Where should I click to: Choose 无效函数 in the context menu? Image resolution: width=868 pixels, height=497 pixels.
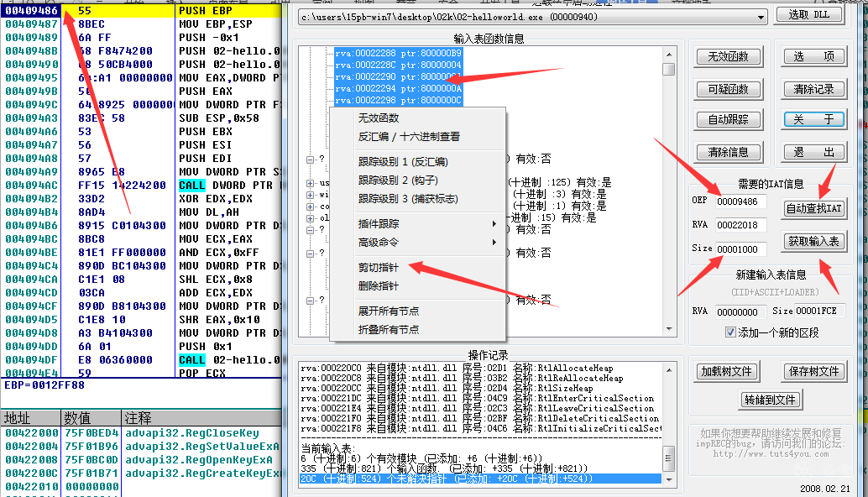coord(417,118)
